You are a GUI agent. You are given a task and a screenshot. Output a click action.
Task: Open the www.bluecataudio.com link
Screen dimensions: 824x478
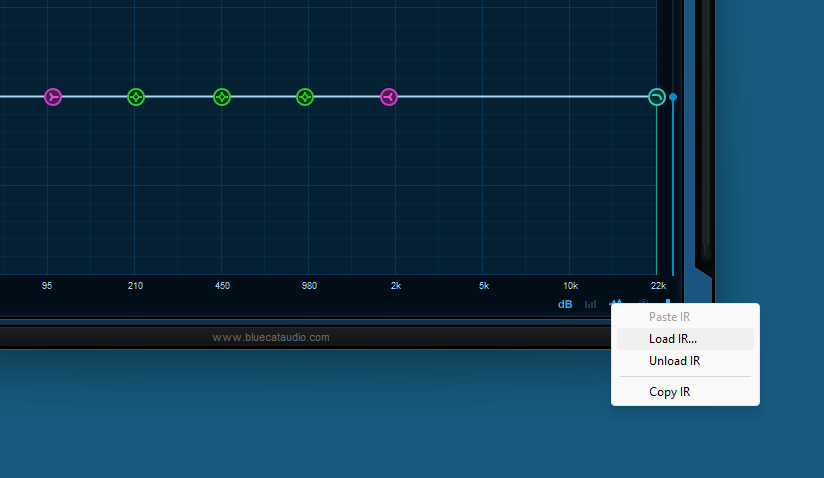(x=271, y=337)
